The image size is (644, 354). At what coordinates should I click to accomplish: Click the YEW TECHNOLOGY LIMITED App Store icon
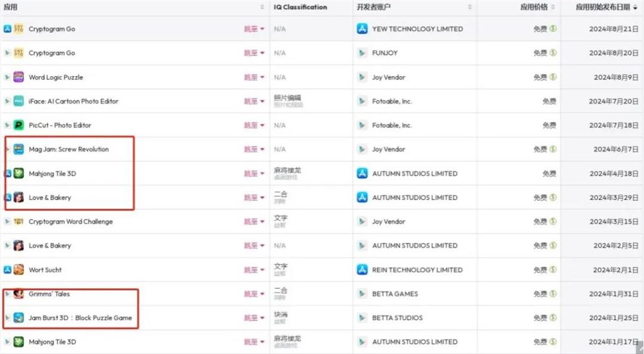coord(362,29)
